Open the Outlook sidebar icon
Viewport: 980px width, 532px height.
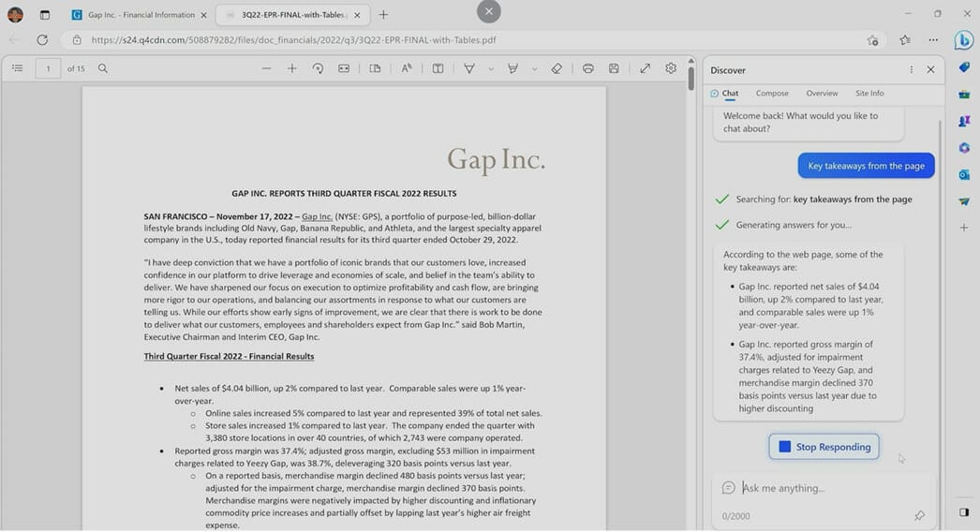(x=964, y=175)
